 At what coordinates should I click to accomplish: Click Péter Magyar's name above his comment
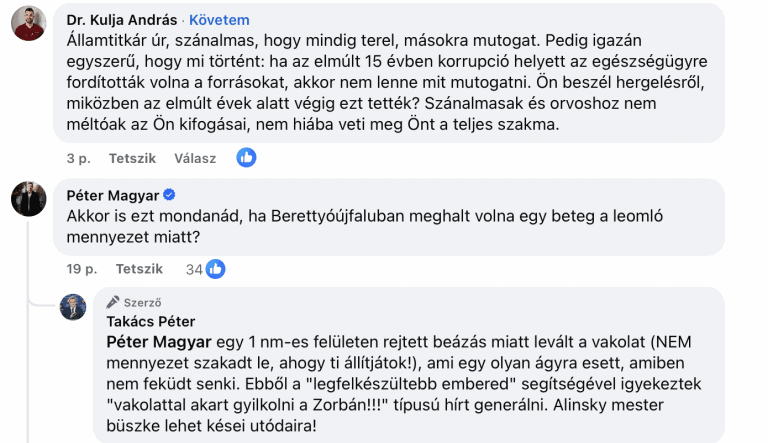(112, 194)
